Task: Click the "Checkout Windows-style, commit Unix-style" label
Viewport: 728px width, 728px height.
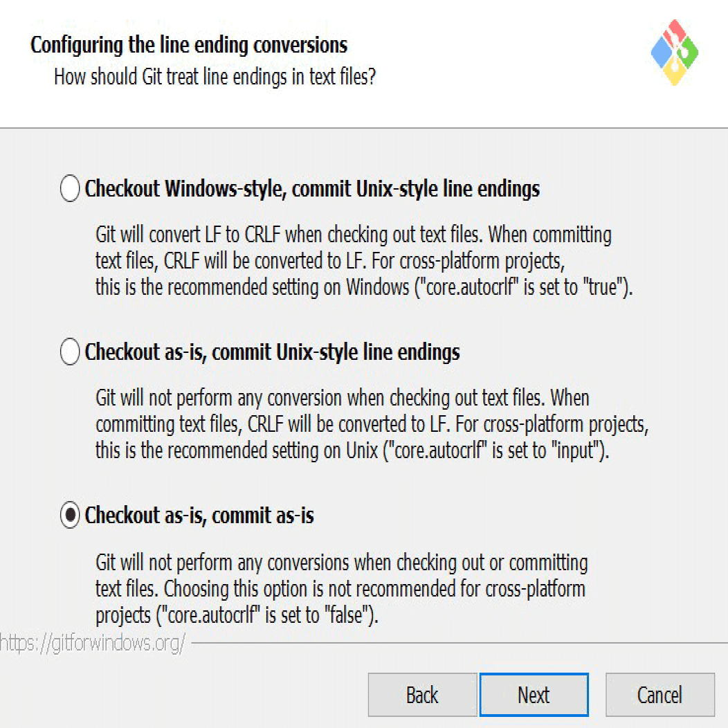Action: click(x=312, y=189)
